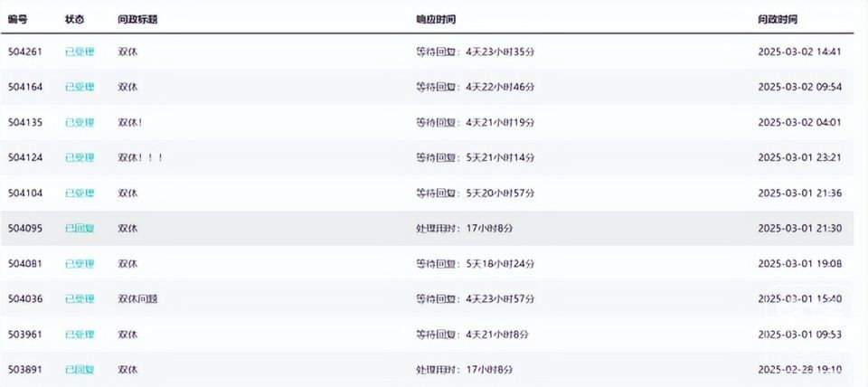Click the 已受理 status for record 504261

click(x=80, y=52)
